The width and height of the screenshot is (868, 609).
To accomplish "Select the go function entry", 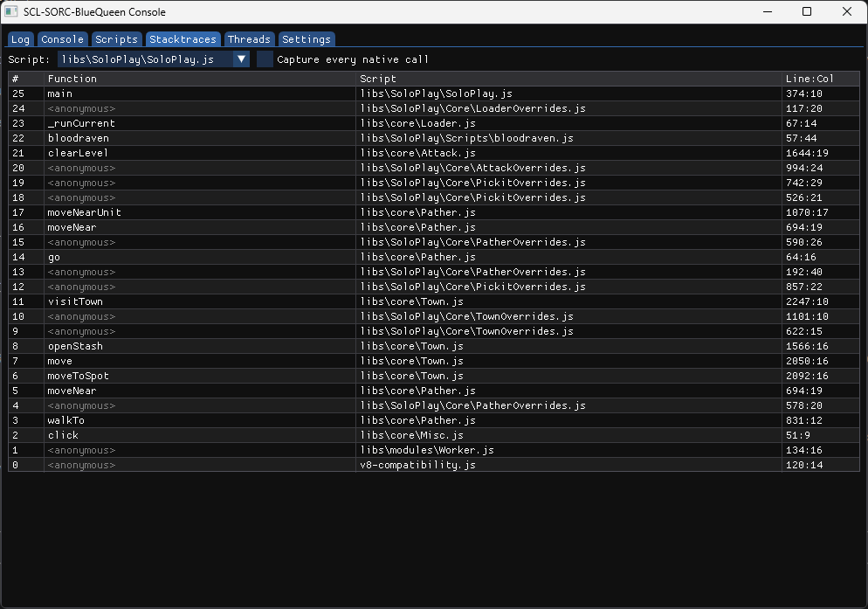I will [x=53, y=257].
